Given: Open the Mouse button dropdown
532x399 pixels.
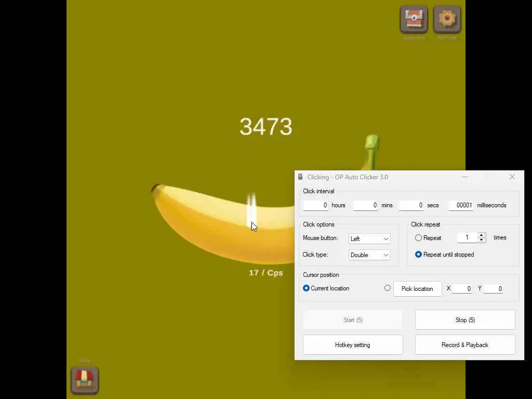Looking at the screenshot, I should [369, 239].
